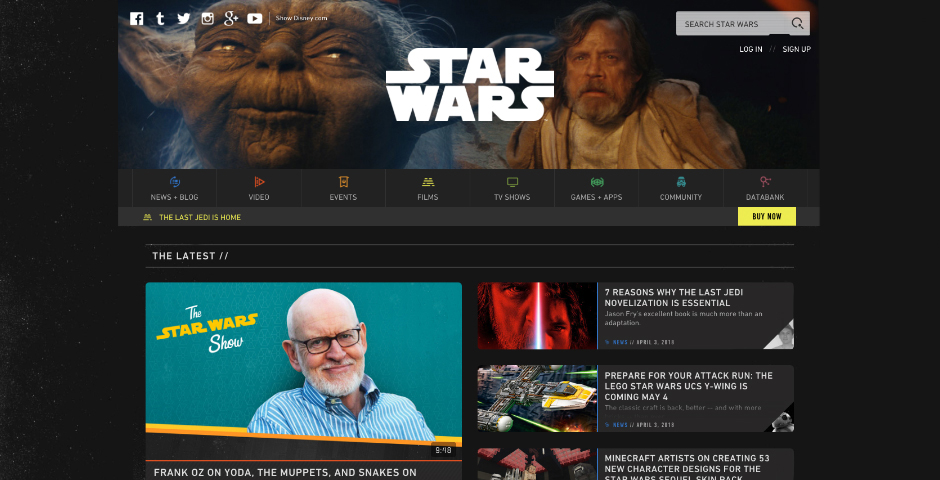Open headline Frank Oz On Yoda, The Muppets
This screenshot has width=940, height=480.
285,472
